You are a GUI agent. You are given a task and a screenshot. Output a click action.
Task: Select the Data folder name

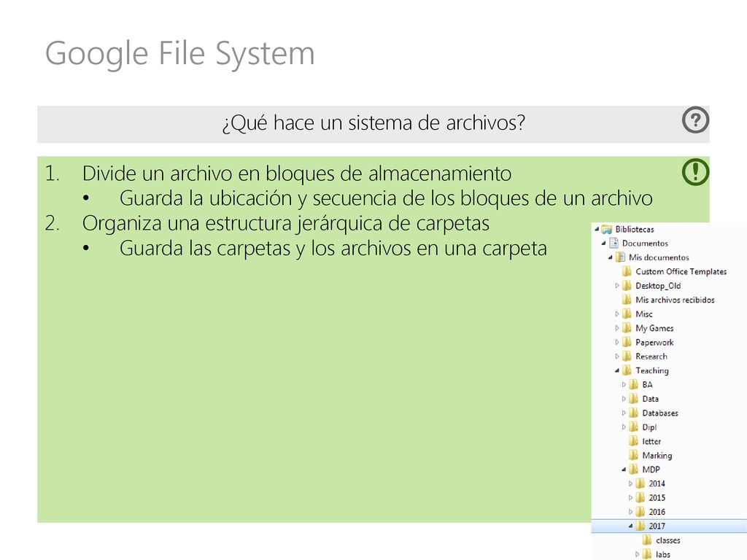pyautogui.click(x=650, y=399)
